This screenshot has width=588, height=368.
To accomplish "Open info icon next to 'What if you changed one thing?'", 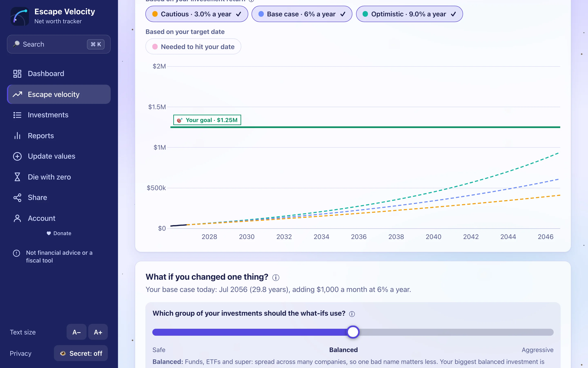I will [x=276, y=277].
